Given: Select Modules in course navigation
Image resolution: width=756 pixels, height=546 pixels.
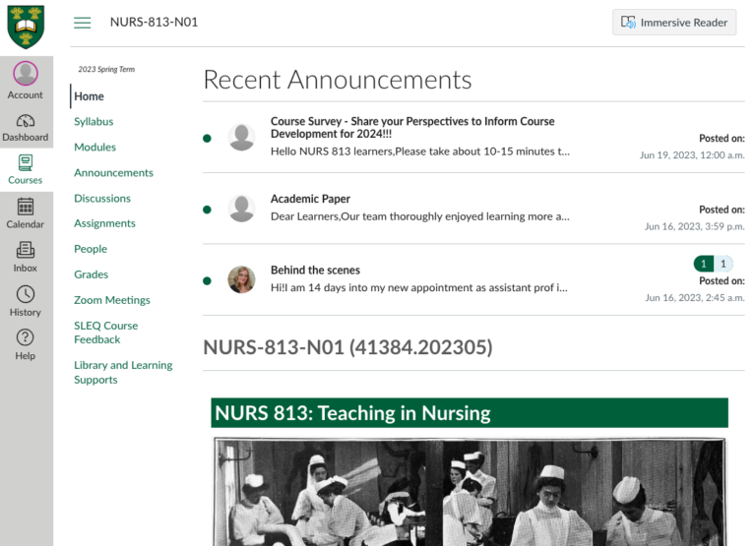Looking at the screenshot, I should click(94, 148).
